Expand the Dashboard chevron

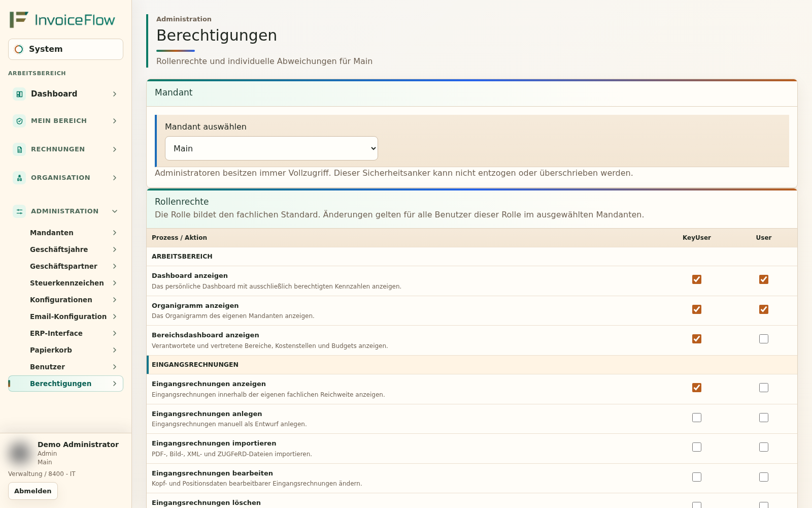tap(115, 94)
